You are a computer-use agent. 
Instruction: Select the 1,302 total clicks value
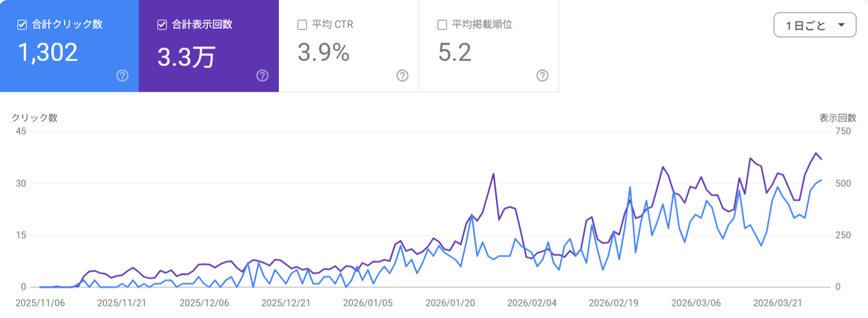pyautogui.click(x=48, y=53)
